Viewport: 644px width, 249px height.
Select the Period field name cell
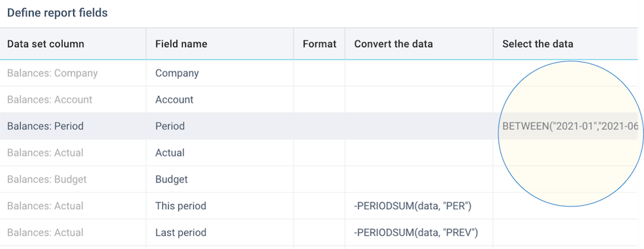220,126
